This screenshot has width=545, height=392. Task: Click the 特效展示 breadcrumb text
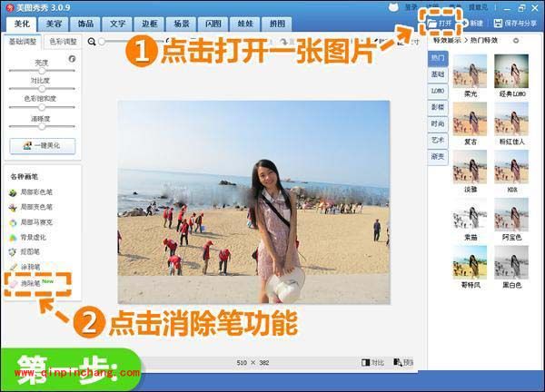click(x=447, y=40)
